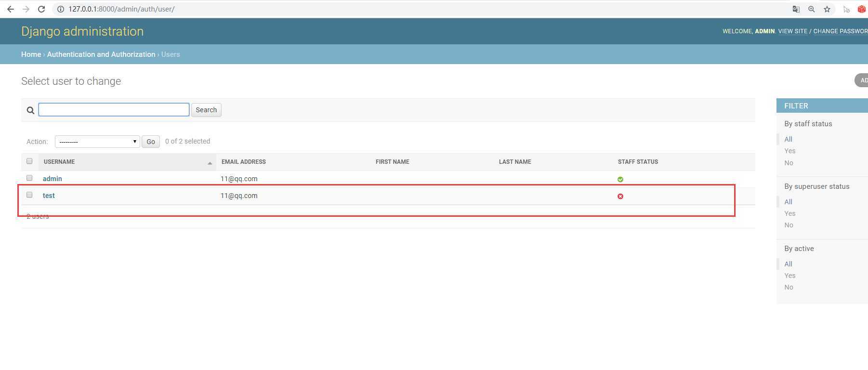Click the 'By superuser status' filter heading

pos(817,186)
